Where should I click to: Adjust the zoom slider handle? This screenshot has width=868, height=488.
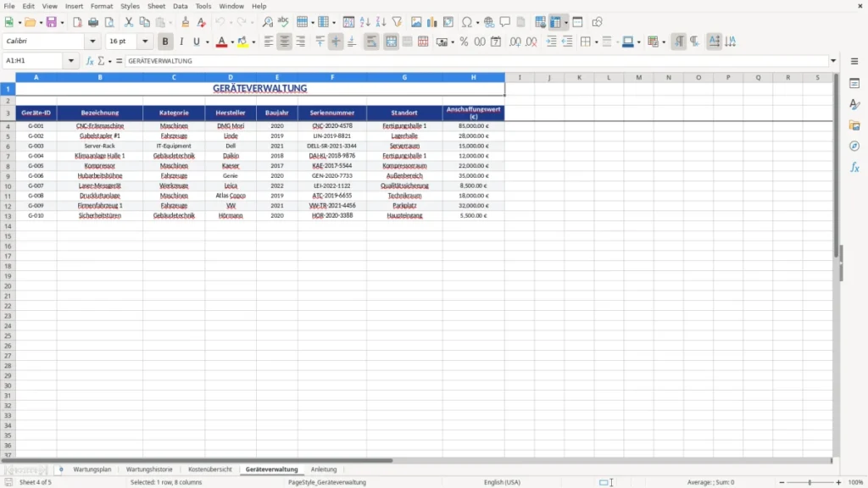pyautogui.click(x=810, y=482)
